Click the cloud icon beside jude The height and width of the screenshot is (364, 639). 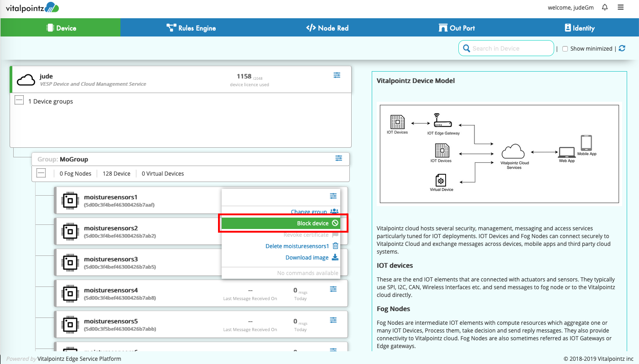26,80
